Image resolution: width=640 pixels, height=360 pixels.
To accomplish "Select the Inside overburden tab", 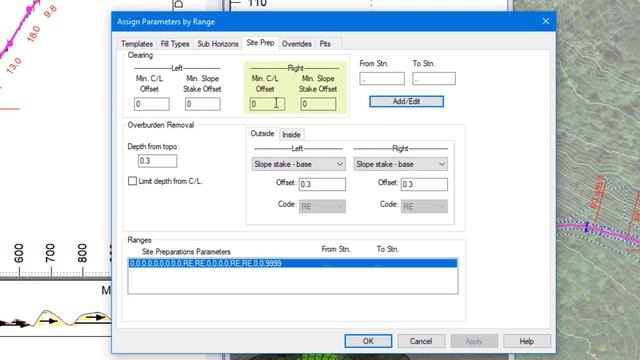I will [x=291, y=134].
